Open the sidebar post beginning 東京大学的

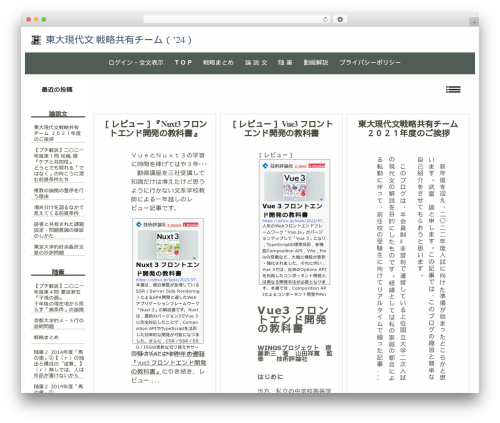[59, 250]
